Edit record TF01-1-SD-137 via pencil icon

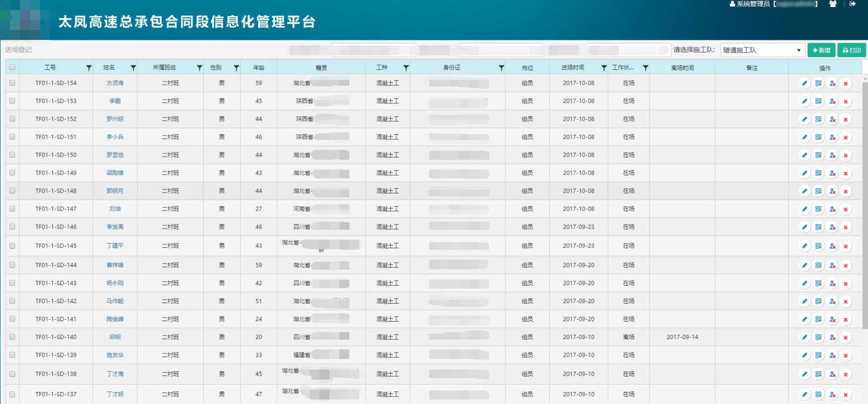coord(804,395)
